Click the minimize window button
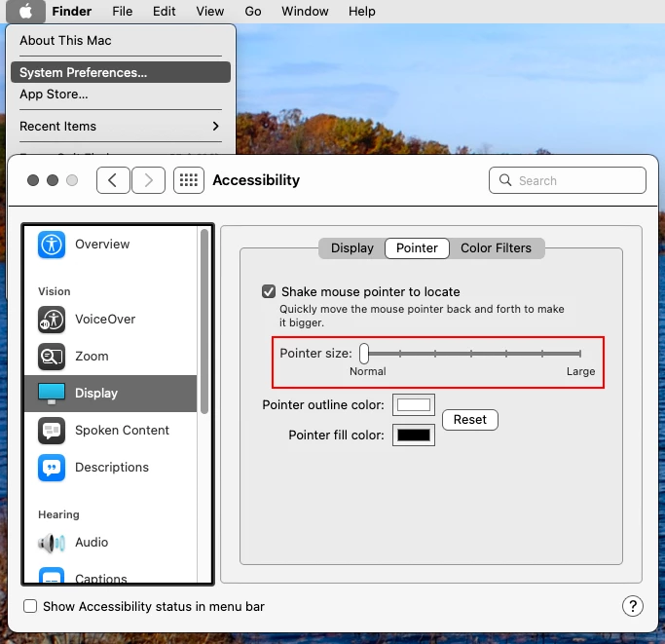The height and width of the screenshot is (644, 665). point(53,180)
